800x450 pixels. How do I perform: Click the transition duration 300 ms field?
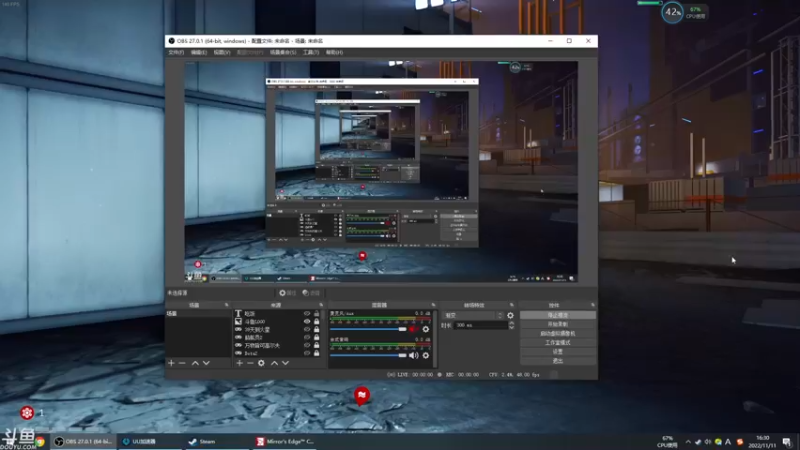tap(481, 325)
